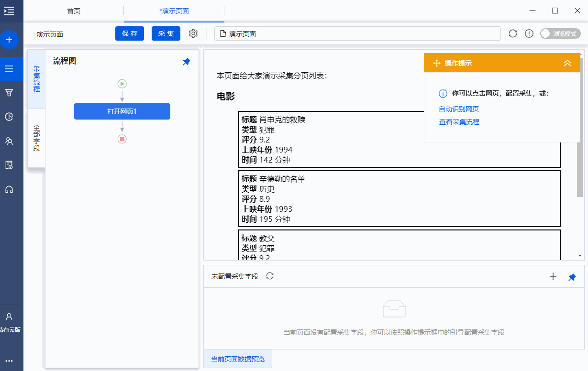Click the title 辛德勒的名单
The height and width of the screenshot is (371, 588).
tap(282, 179)
